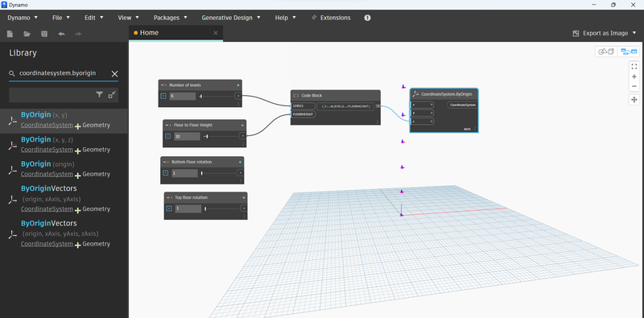Click the y input port on CoordinateSystem.ByOrigin
This screenshot has width=644, height=318.
point(422,113)
